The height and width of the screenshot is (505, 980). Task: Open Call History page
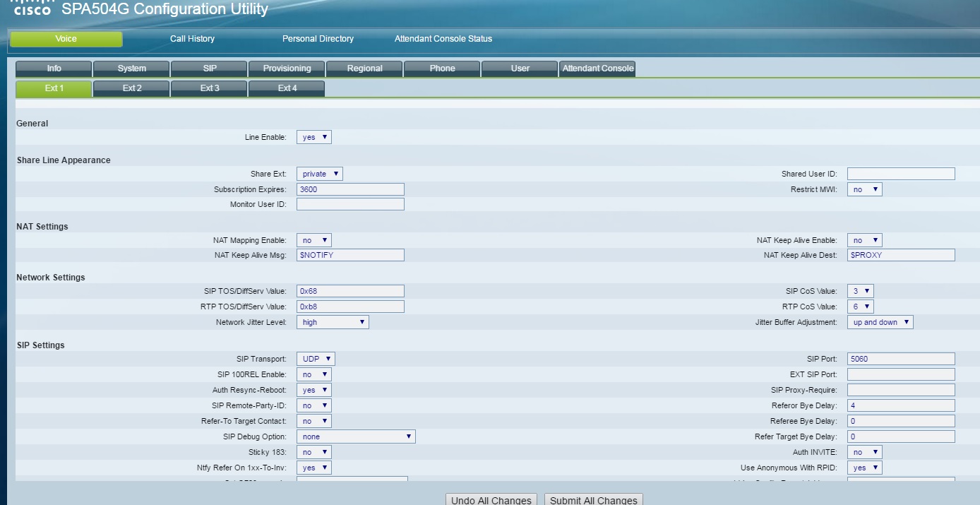192,39
